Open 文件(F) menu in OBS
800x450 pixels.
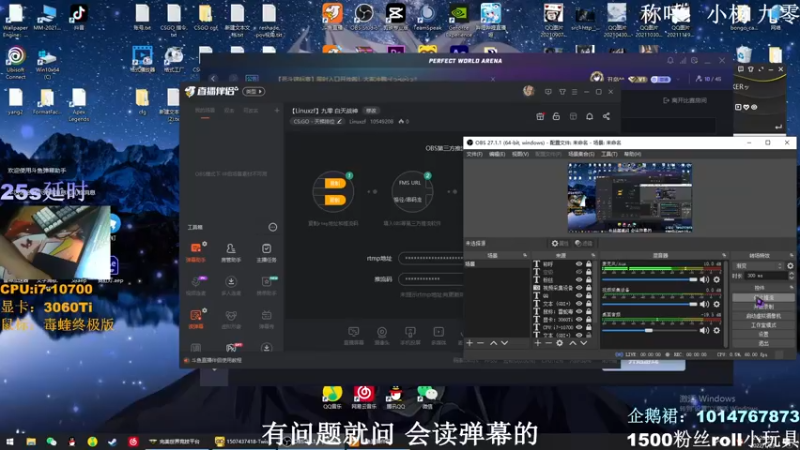point(474,154)
